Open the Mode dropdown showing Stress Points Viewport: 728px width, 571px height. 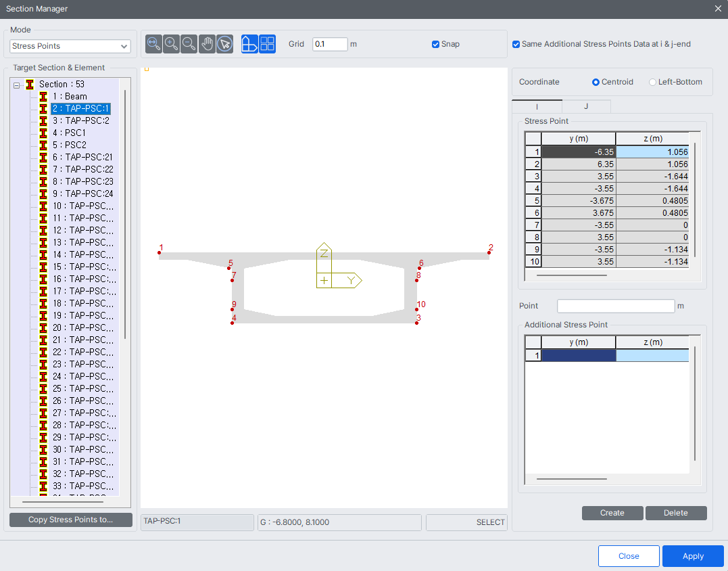pos(70,46)
